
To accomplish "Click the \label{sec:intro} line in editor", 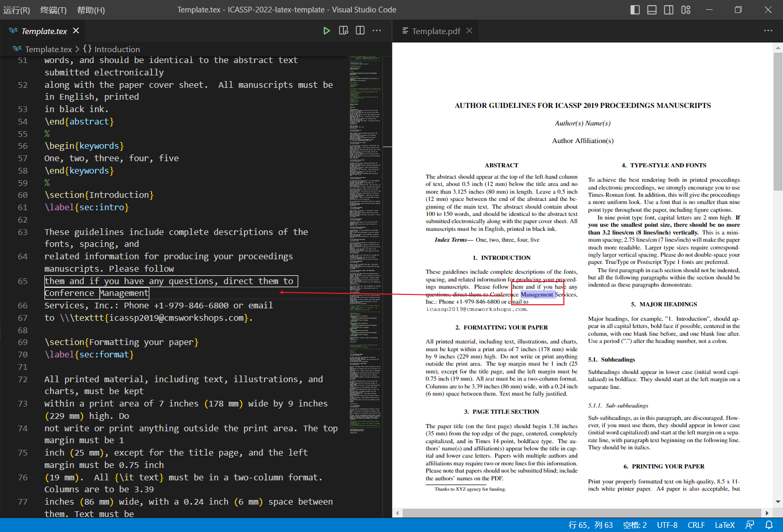I will [87, 207].
